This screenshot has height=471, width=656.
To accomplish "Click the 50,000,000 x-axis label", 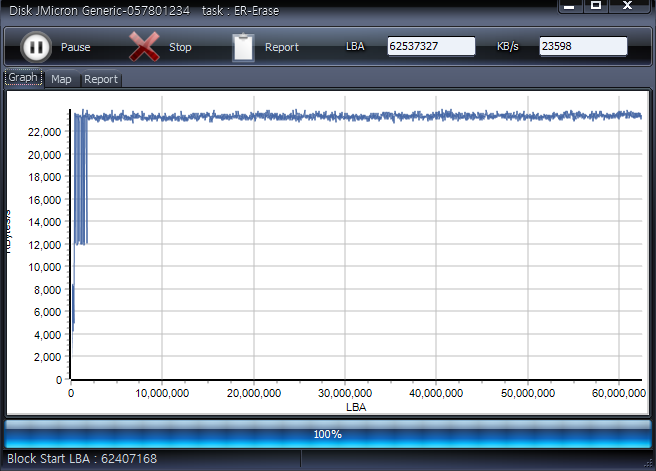I will (x=528, y=393).
